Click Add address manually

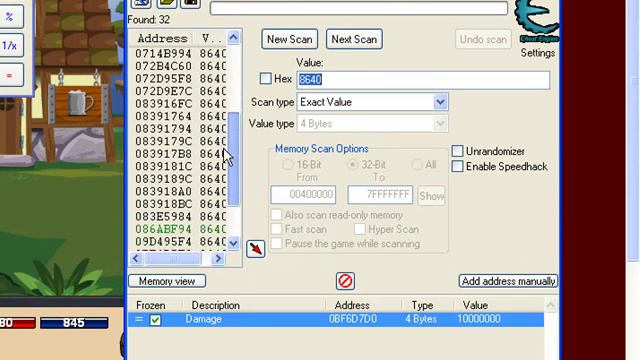click(x=508, y=281)
